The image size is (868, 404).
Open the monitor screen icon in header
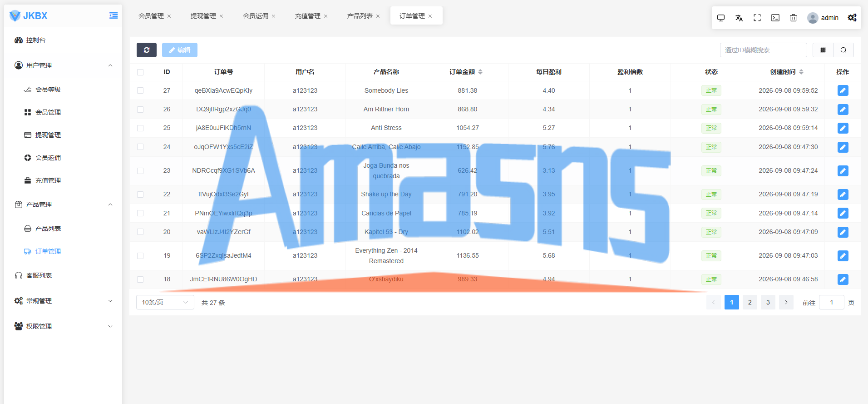(x=721, y=18)
